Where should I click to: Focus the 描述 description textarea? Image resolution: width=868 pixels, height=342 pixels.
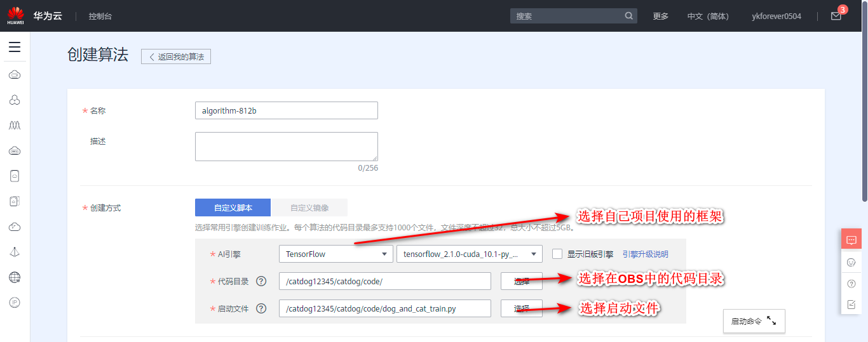click(287, 147)
